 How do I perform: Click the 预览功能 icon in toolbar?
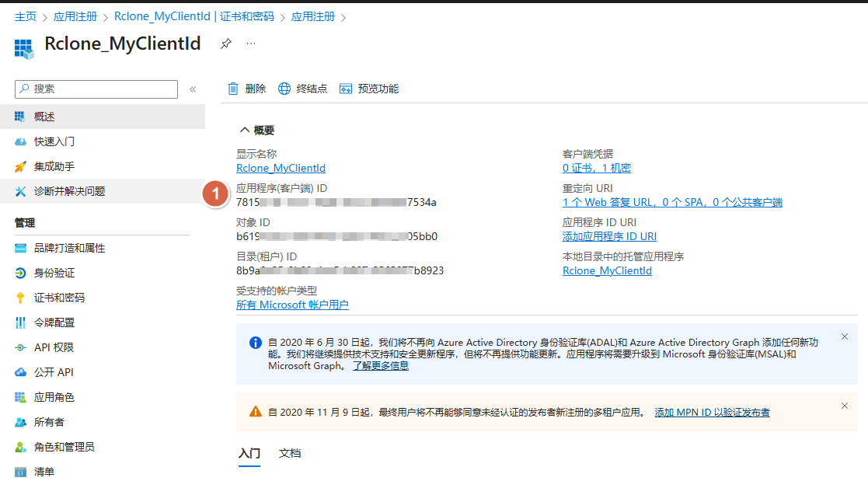click(346, 89)
